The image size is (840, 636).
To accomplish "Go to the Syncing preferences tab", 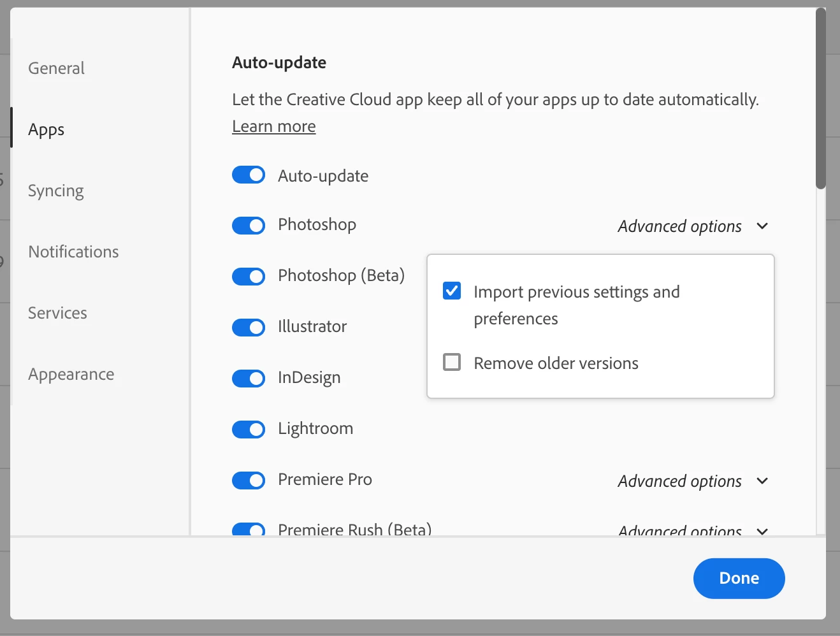I will pos(56,191).
